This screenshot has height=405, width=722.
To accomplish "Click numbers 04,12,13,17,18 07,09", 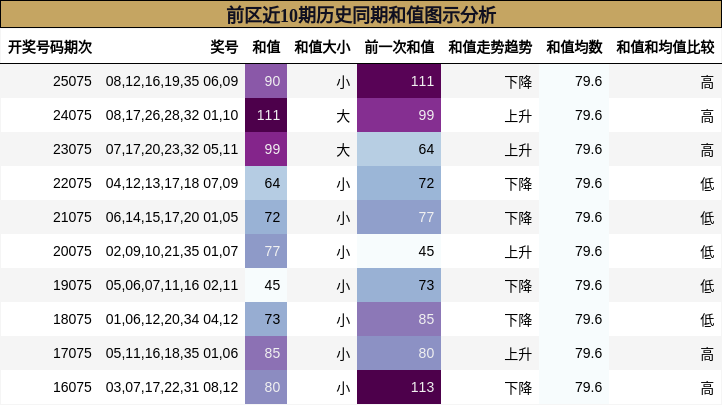I will [x=172, y=184].
